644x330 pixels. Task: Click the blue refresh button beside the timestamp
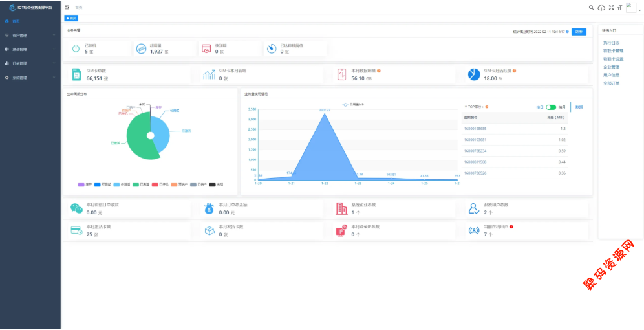click(579, 31)
